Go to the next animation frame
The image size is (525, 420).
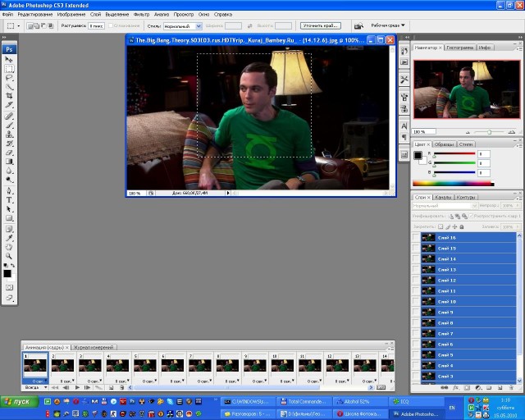click(x=87, y=387)
